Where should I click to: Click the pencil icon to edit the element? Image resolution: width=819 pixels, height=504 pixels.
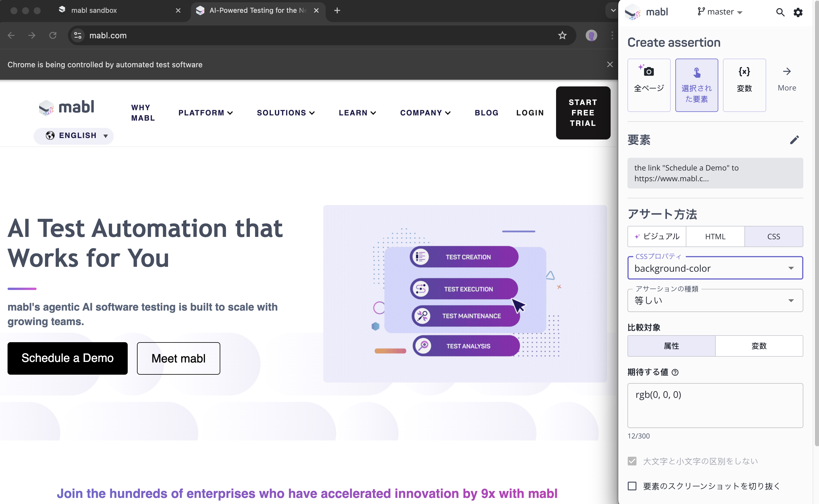pyautogui.click(x=794, y=140)
